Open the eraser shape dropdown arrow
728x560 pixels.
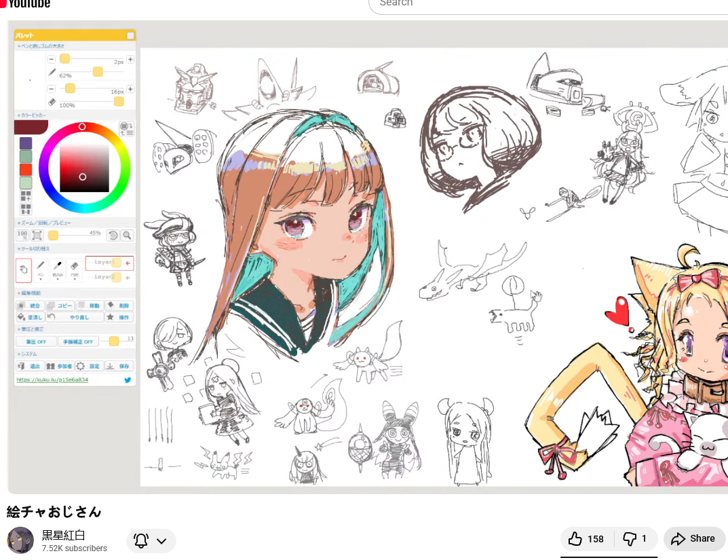click(x=74, y=279)
